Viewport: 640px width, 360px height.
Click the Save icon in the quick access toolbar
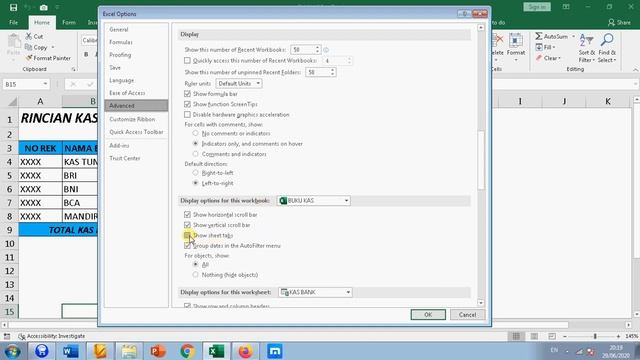point(13,7)
